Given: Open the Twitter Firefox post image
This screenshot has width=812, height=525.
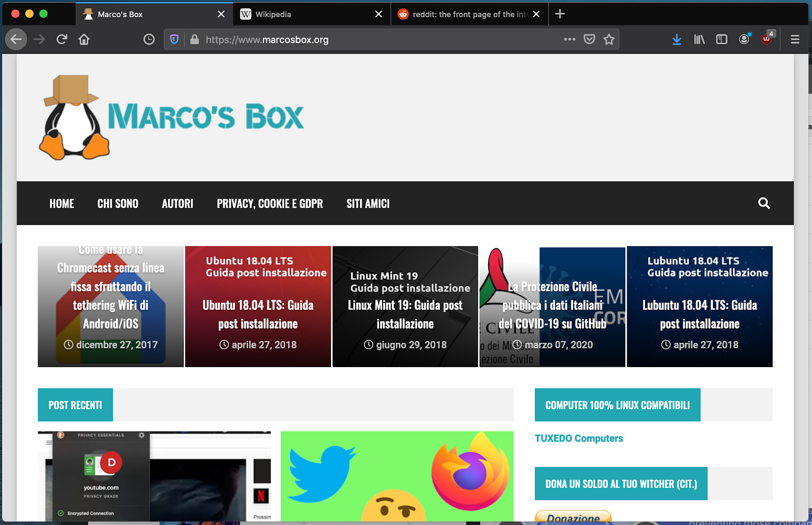Looking at the screenshot, I should 397,476.
